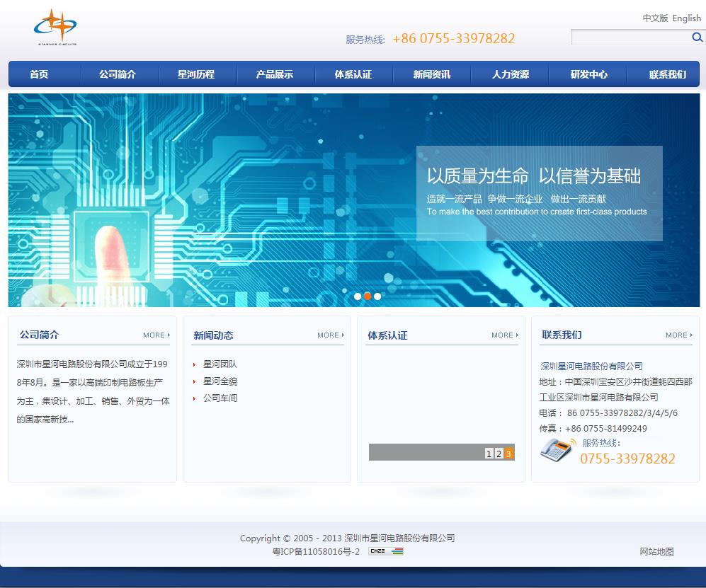Go to 首页 in navigation bar

[x=39, y=74]
